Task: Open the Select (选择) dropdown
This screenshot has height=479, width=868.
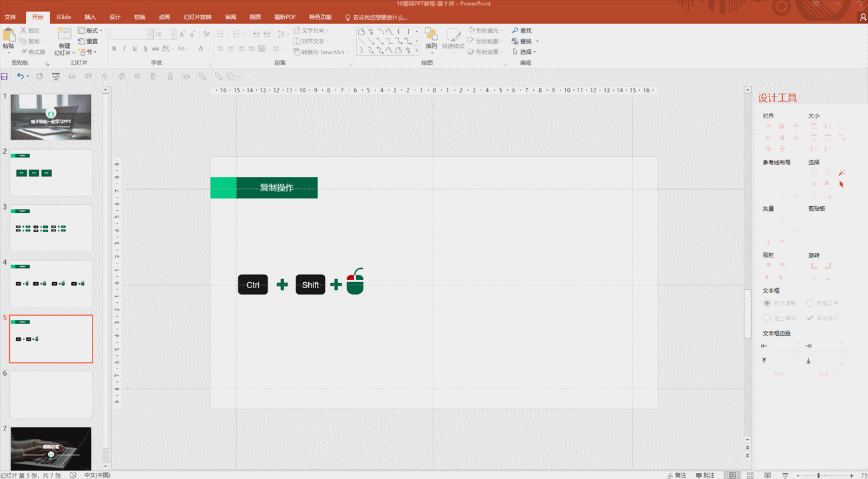Action: (x=525, y=52)
